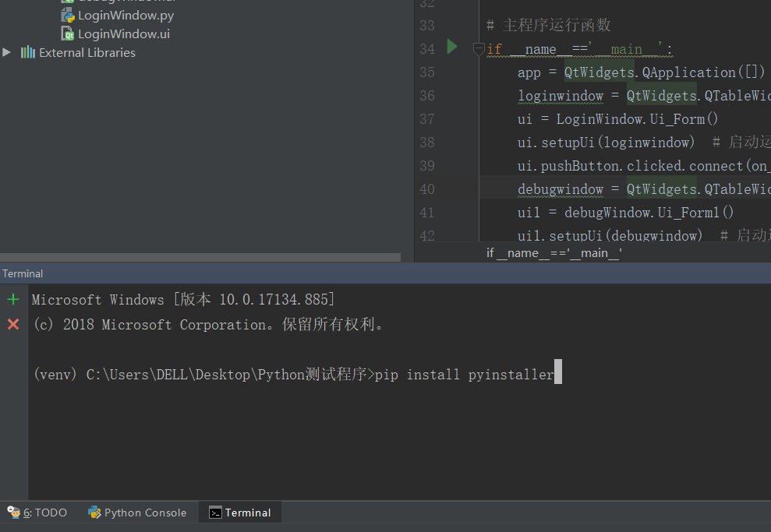Click the green plus New Session icon

coord(13,299)
